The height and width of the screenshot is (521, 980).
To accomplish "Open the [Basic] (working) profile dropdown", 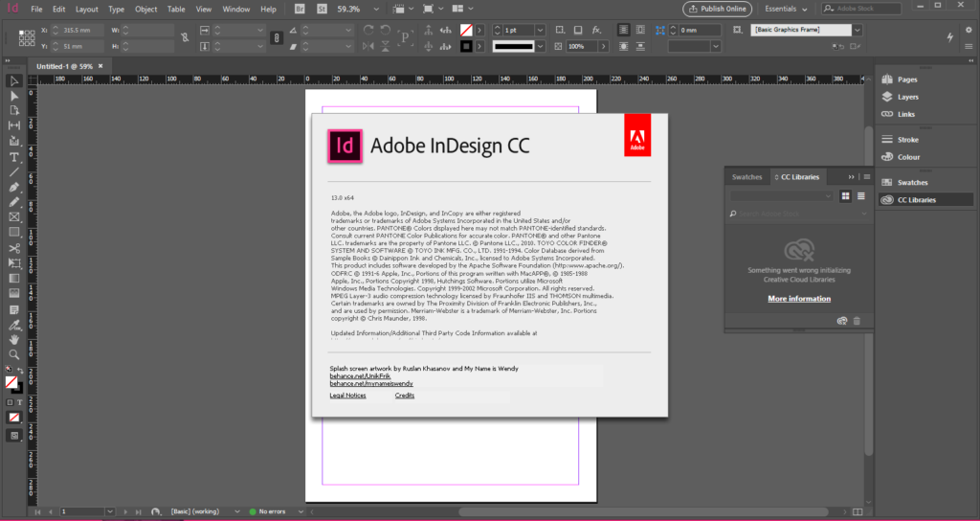I will [237, 511].
